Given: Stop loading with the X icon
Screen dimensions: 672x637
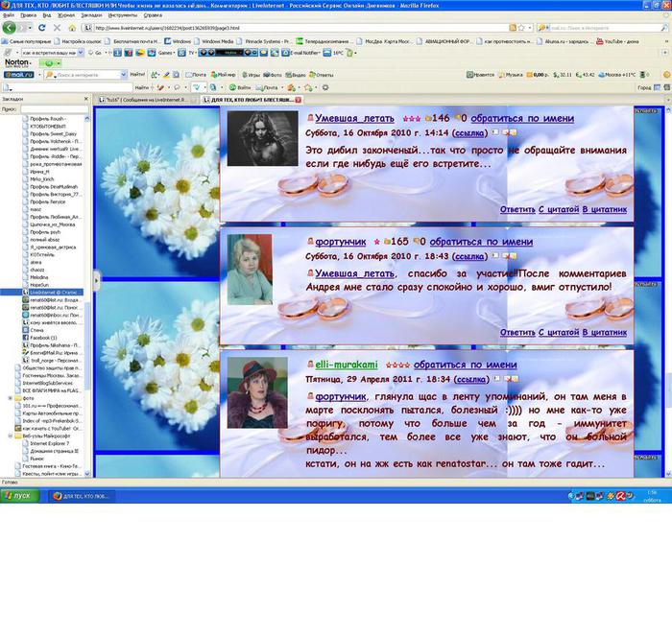Looking at the screenshot, I should (57, 28).
